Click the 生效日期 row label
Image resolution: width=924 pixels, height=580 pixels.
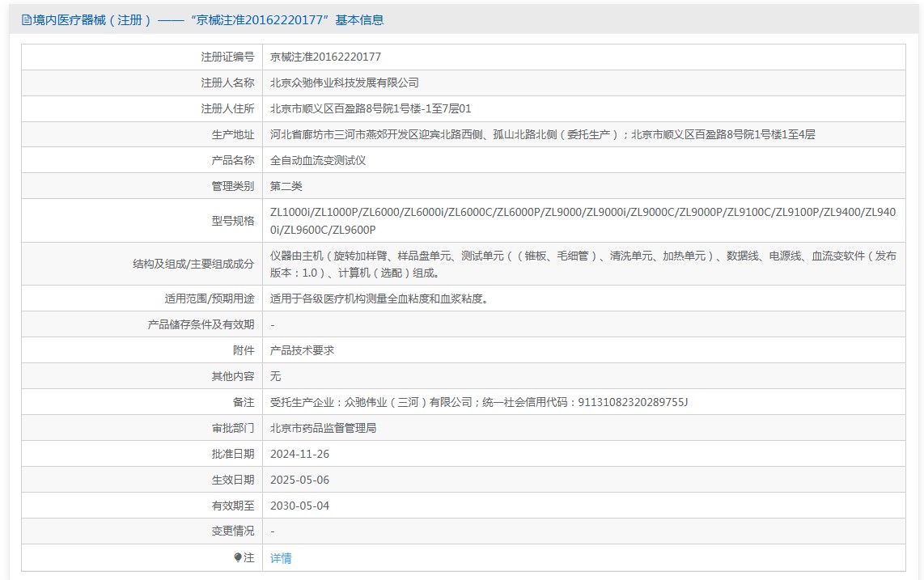pos(233,481)
